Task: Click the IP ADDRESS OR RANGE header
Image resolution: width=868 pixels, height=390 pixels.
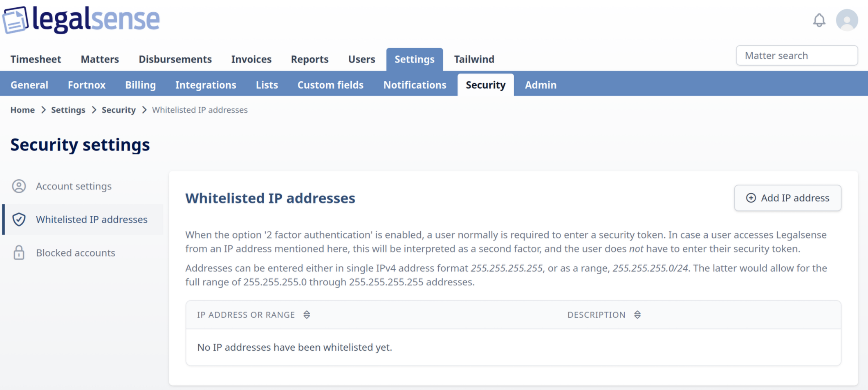Action: click(x=246, y=315)
